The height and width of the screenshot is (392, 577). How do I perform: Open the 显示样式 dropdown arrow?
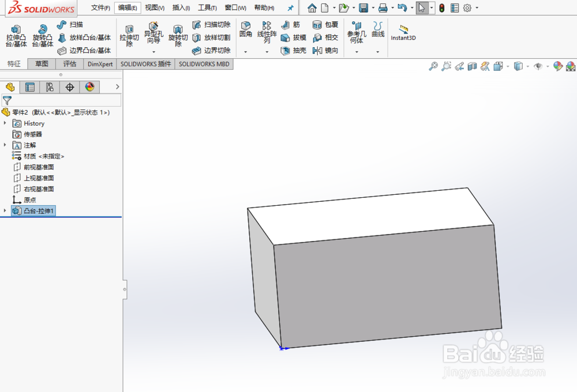(527, 66)
